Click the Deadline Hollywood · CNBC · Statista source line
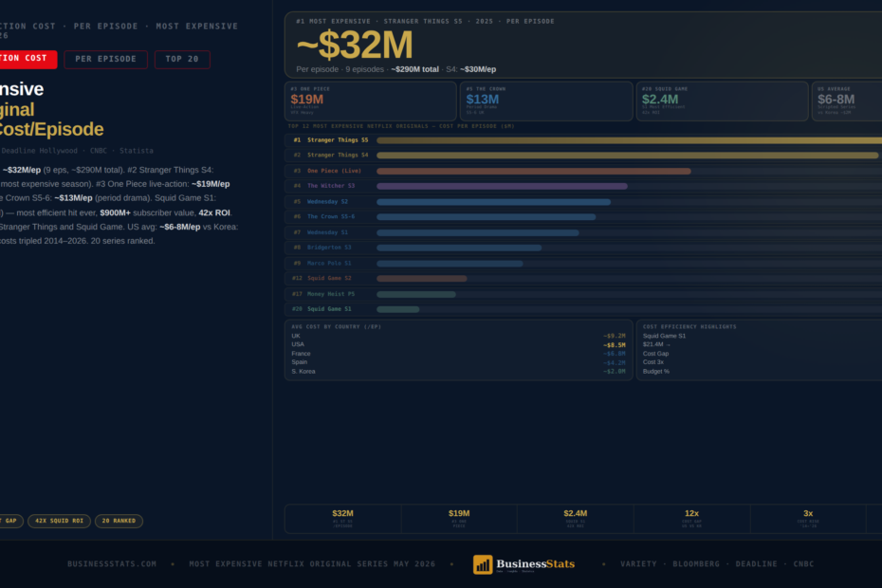Viewport: 882px width, 588px height. (x=77, y=151)
